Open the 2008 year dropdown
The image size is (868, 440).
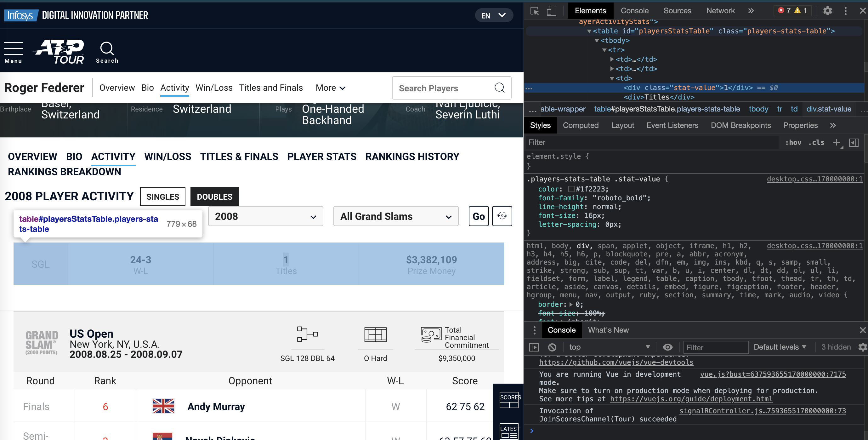[x=265, y=216]
